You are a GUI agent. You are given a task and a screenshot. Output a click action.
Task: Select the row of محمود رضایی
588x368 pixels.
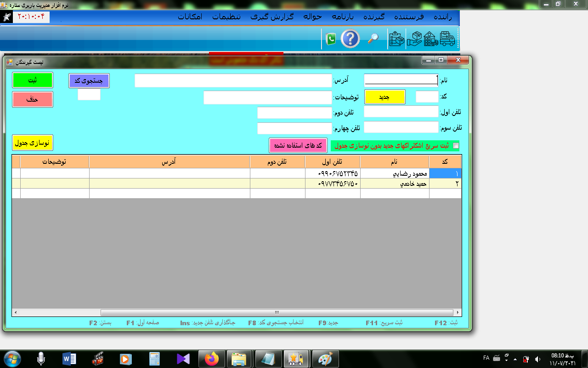[x=237, y=173]
